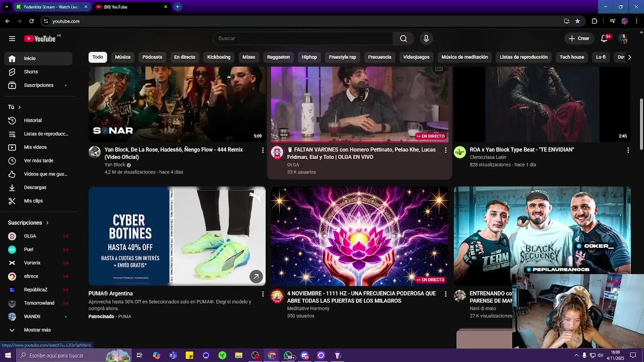
Task: Switch to the Federikita Stream tab
Action: [51, 7]
